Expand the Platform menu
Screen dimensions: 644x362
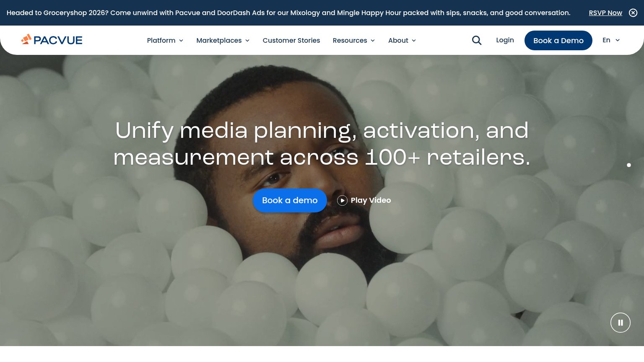pyautogui.click(x=165, y=40)
